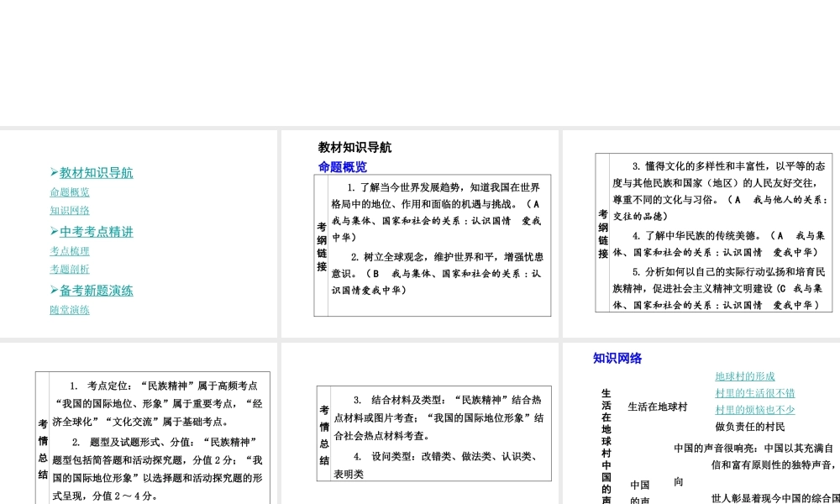Click the 考点梳理 link
This screenshot has width=840, height=504.
pyautogui.click(x=70, y=250)
